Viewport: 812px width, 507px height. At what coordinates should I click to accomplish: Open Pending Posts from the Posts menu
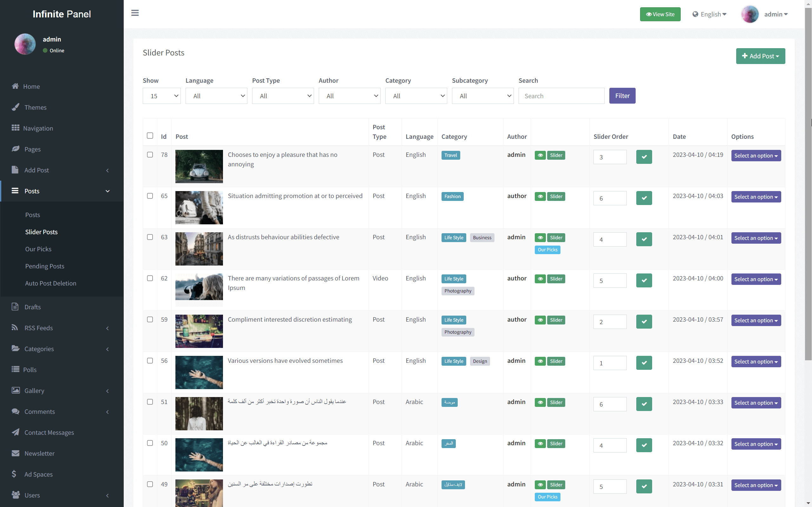pyautogui.click(x=45, y=266)
